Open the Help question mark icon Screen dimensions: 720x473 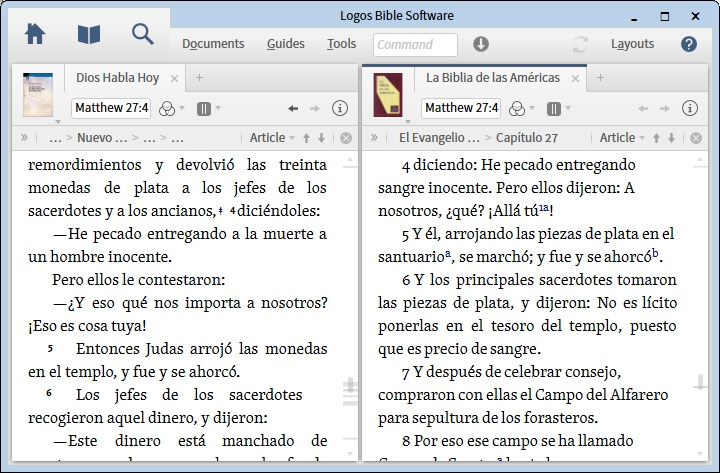point(689,44)
